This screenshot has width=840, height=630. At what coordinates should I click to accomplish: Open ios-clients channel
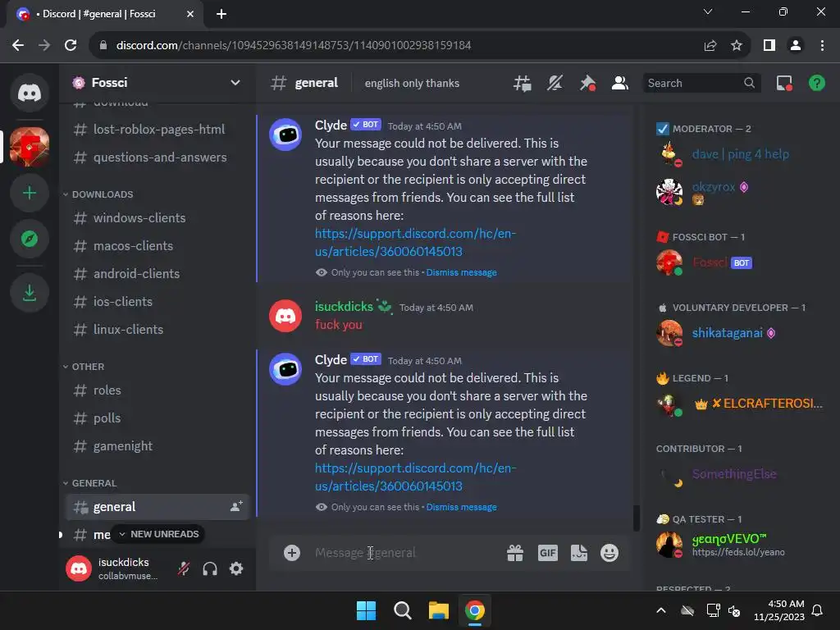point(157,301)
